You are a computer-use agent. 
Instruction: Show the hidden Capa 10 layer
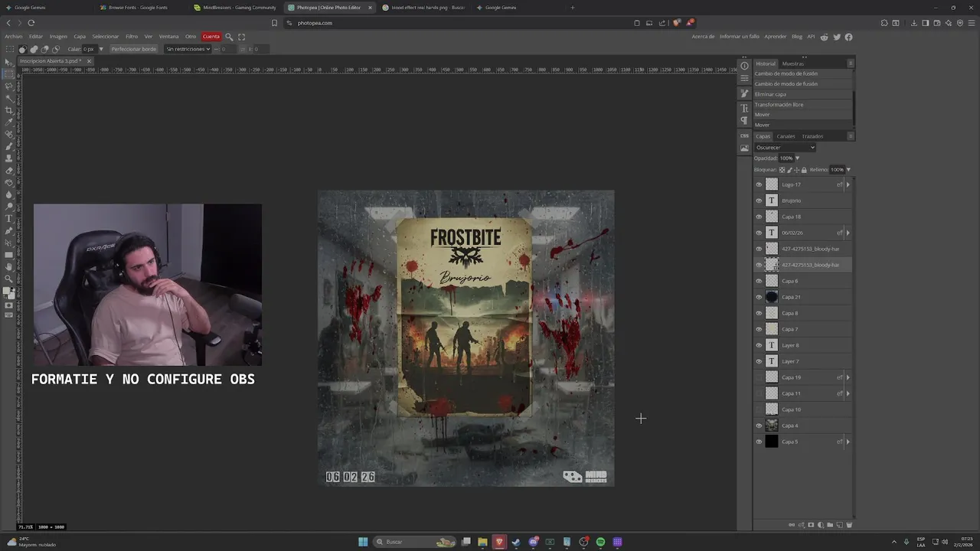pyautogui.click(x=759, y=409)
